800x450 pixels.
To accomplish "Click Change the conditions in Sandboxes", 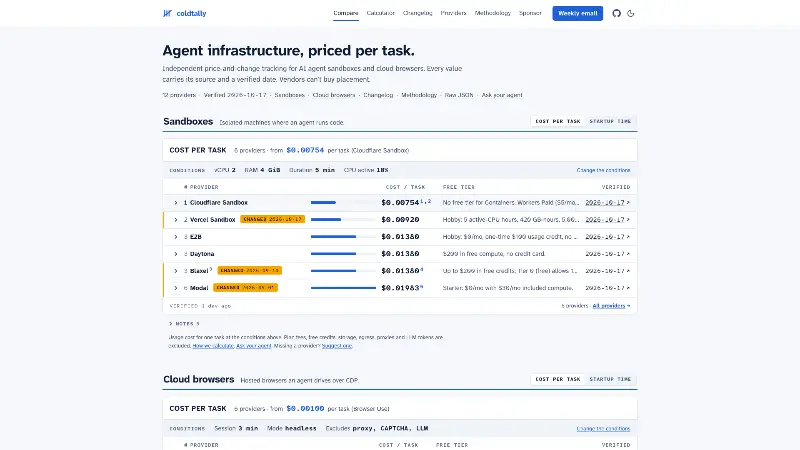I will click(x=603, y=170).
